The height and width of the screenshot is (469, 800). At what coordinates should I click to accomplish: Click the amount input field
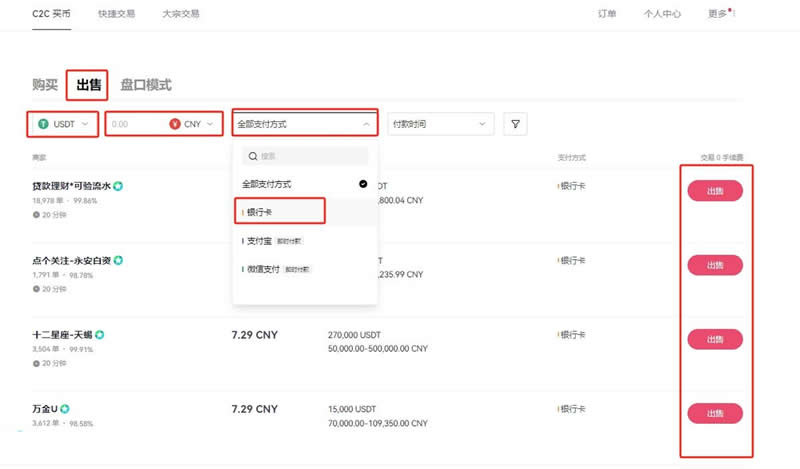point(135,125)
